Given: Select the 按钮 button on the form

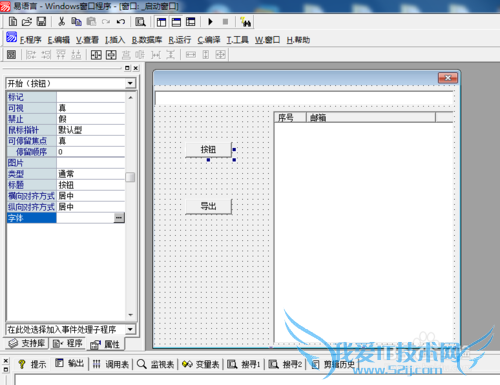Looking at the screenshot, I should (x=208, y=150).
